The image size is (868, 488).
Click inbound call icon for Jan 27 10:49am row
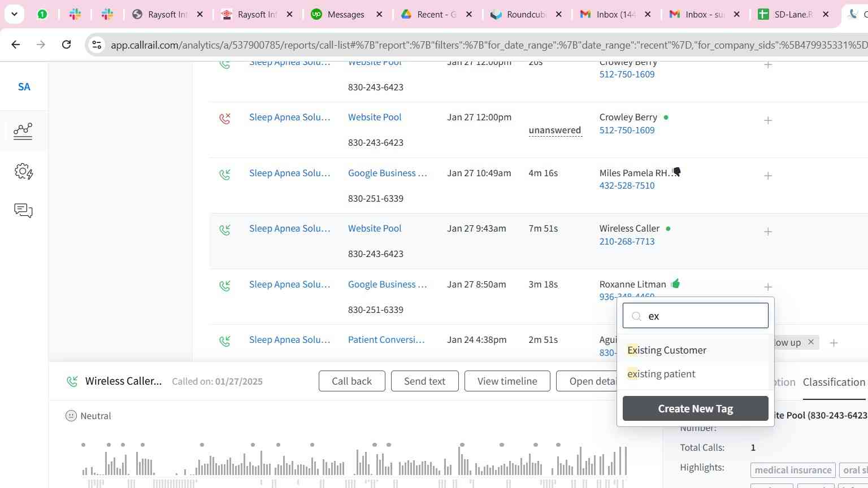click(x=225, y=175)
